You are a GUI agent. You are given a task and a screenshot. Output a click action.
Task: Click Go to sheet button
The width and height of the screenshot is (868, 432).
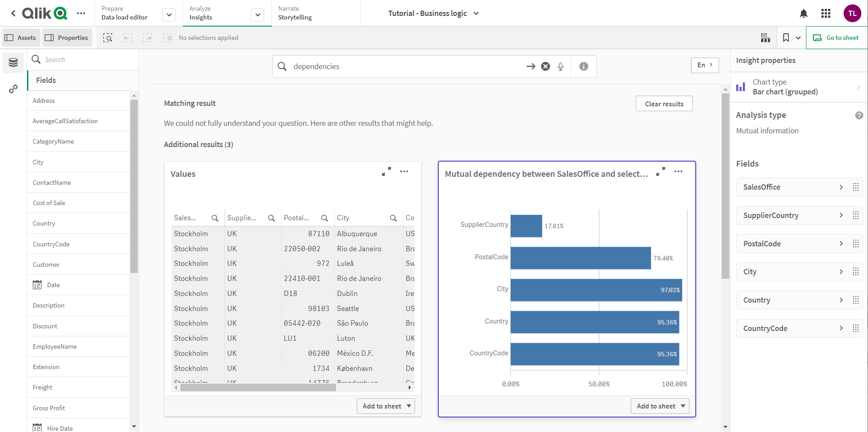pos(836,38)
